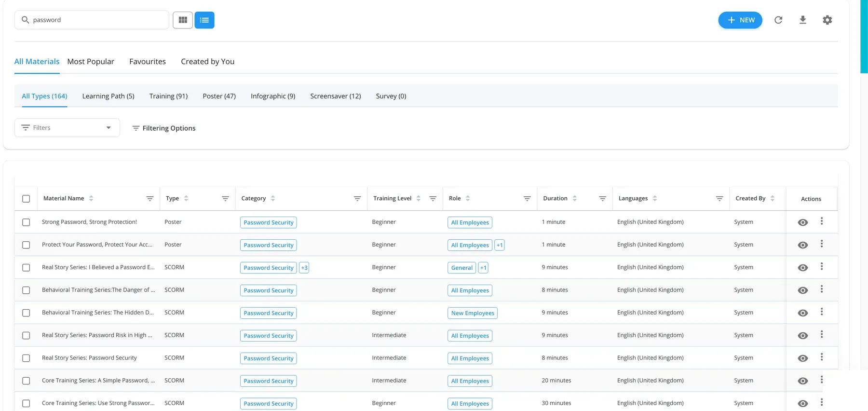
Task: Click New Employees role tag
Action: tap(473, 313)
